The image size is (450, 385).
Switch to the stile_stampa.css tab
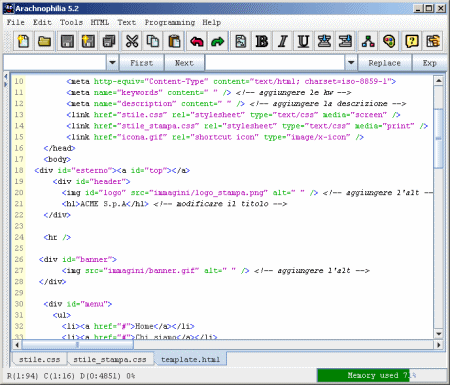(x=110, y=359)
